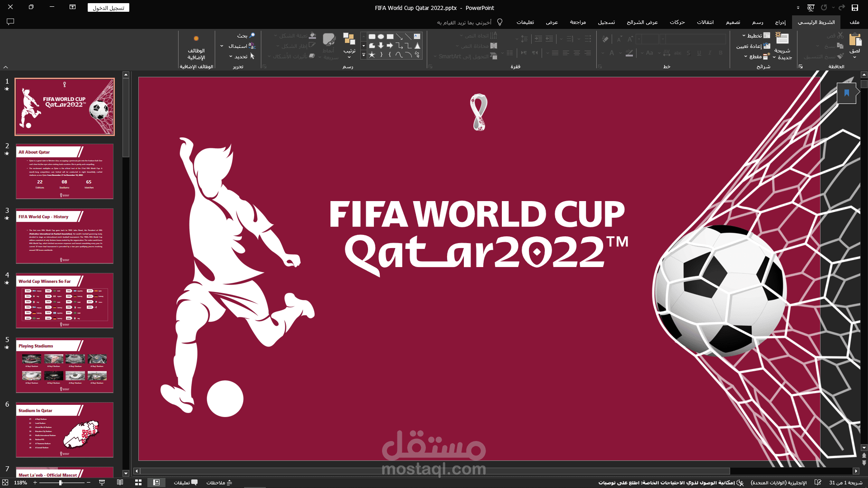Open the Insert (إدراج) tab
Viewport: 868px width, 488px height.
coord(780,22)
